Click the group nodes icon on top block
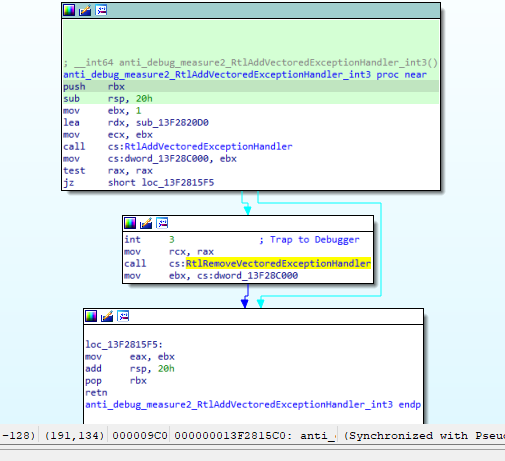Image resolution: width=505 pixels, height=461 pixels. pos(101,10)
